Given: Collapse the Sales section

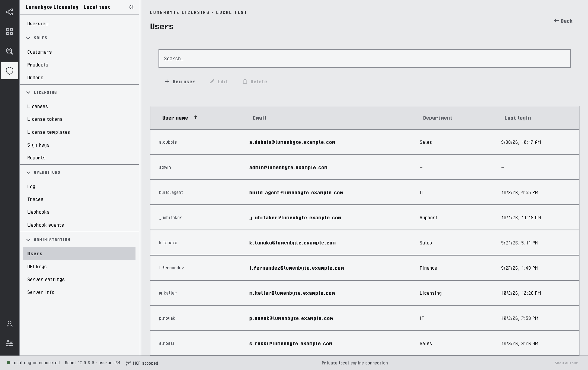Looking at the screenshot, I should coord(28,38).
